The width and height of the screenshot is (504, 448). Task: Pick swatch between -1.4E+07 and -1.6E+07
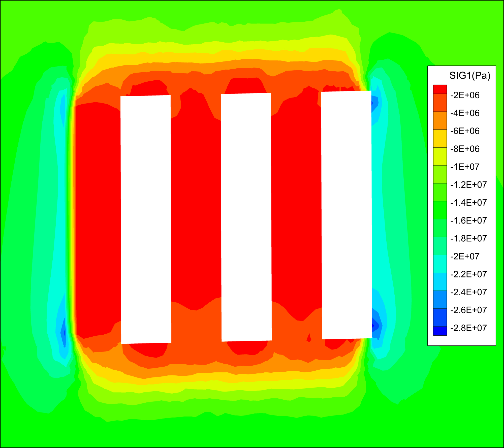tap(440, 210)
